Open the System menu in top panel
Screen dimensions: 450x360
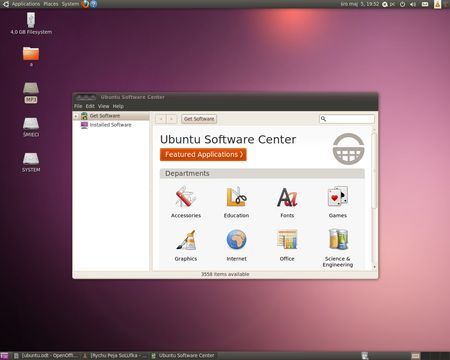70,4
